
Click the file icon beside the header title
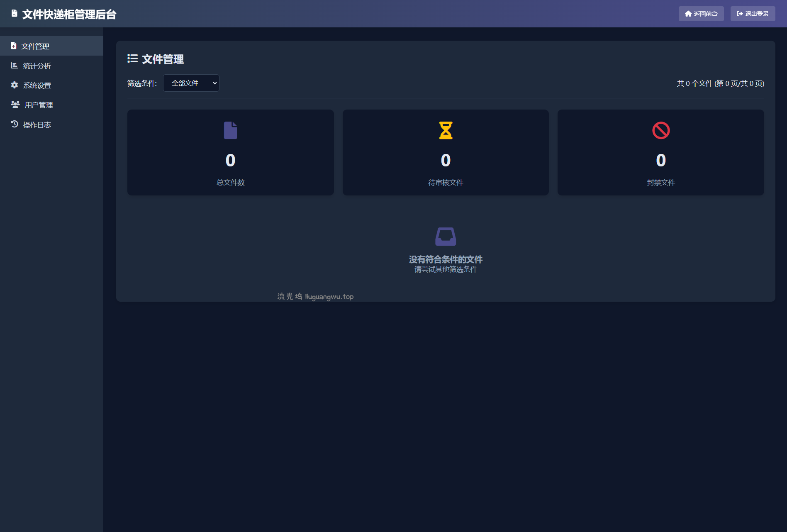tap(14, 14)
